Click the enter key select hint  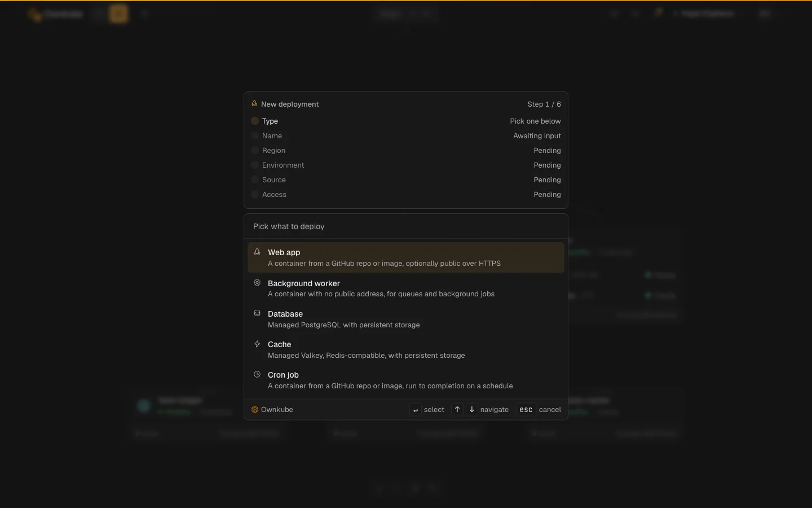point(416,410)
